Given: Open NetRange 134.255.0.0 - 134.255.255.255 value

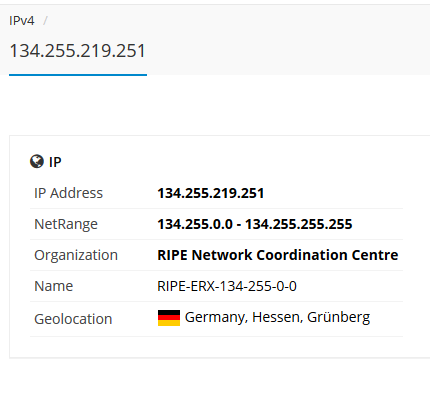Looking at the screenshot, I should (255, 224).
